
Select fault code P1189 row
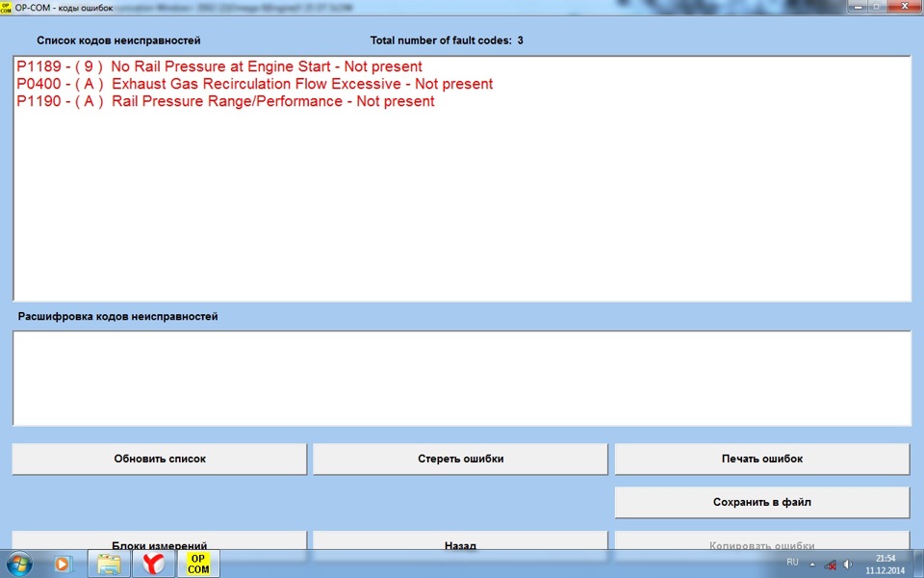pos(219,66)
